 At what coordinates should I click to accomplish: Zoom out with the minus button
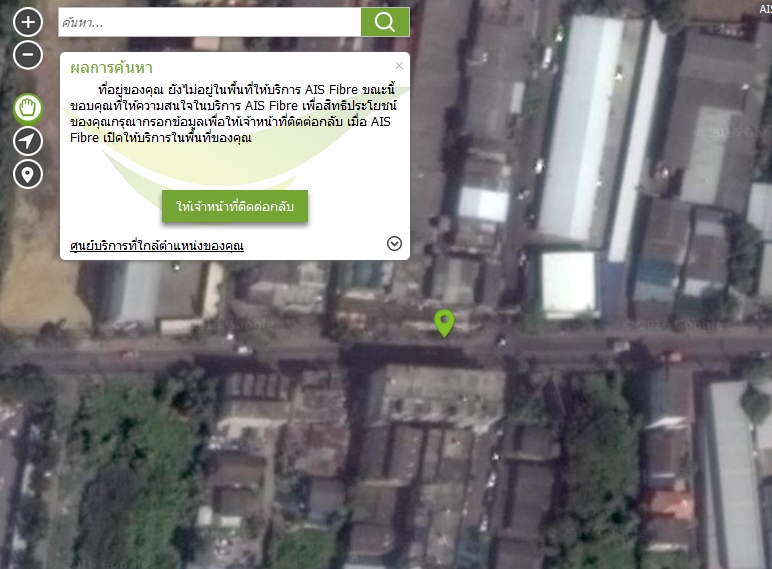(28, 55)
